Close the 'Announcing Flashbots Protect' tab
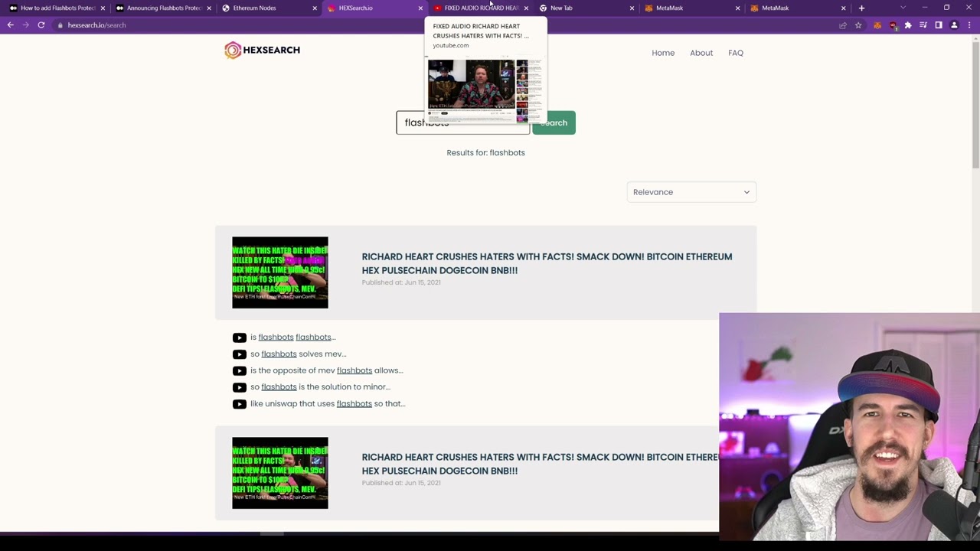This screenshot has width=980, height=551. (x=208, y=8)
